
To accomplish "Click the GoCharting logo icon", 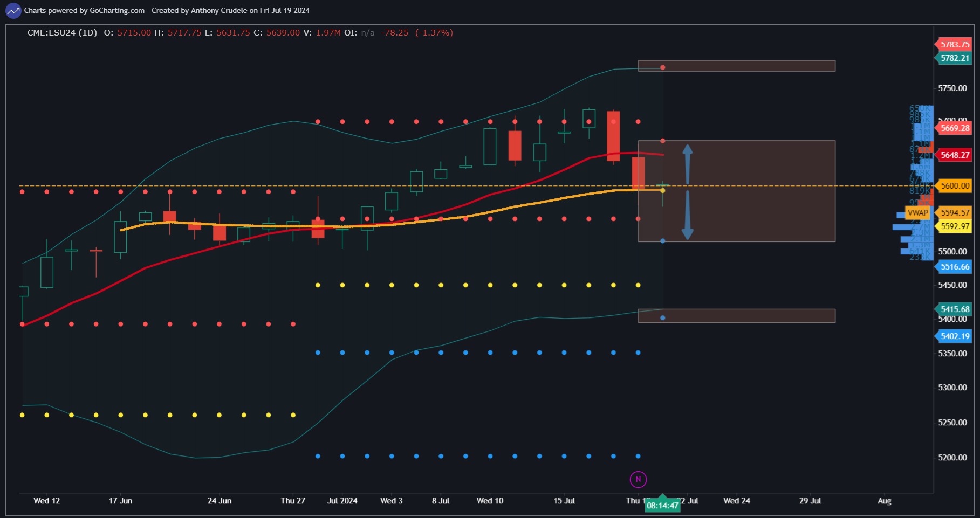I will click(13, 10).
